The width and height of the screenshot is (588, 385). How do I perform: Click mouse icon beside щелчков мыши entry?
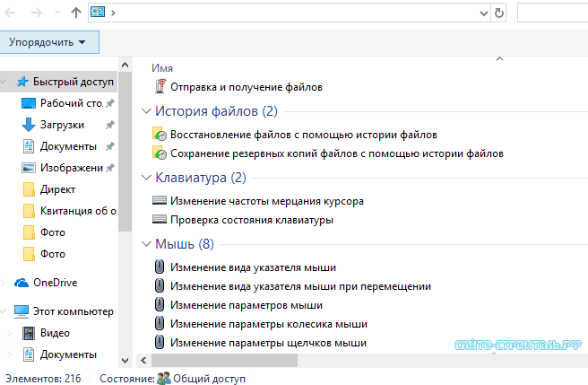[160, 342]
